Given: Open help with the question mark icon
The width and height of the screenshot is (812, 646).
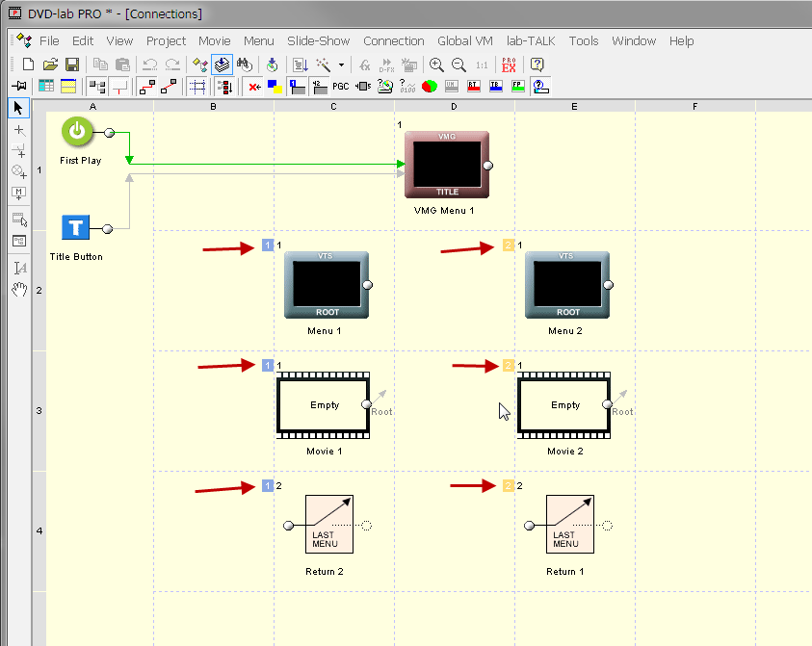Looking at the screenshot, I should click(x=537, y=65).
